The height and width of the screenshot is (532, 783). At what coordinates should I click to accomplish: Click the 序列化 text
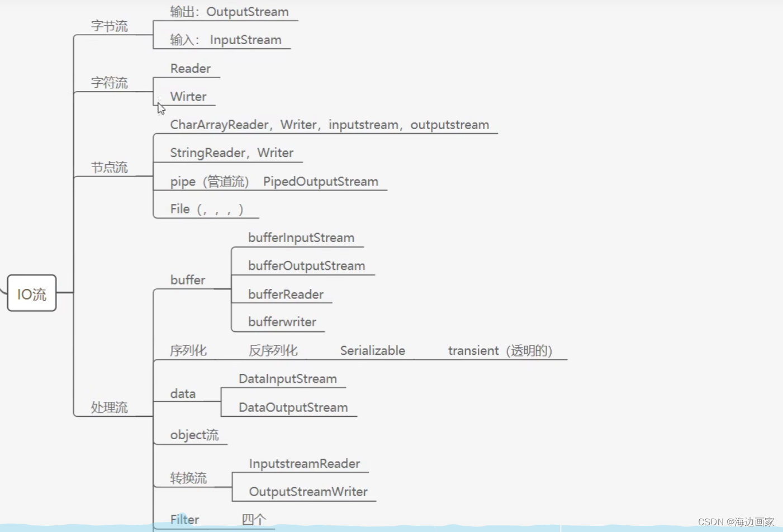(188, 350)
